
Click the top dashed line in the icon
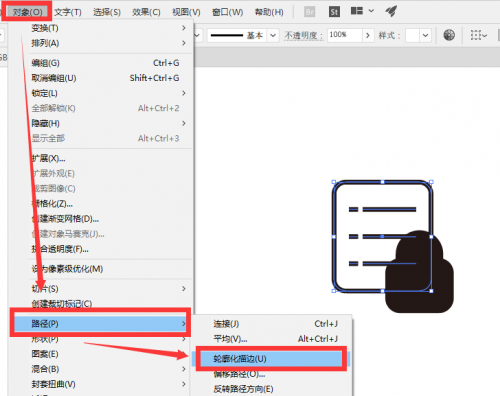[x=382, y=209]
